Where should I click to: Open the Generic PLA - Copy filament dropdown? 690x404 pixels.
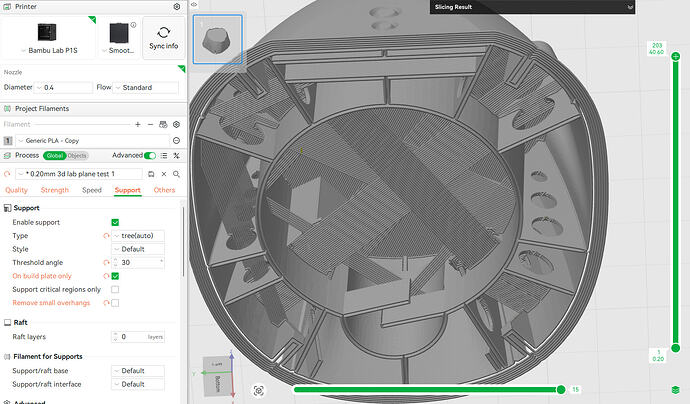click(92, 141)
